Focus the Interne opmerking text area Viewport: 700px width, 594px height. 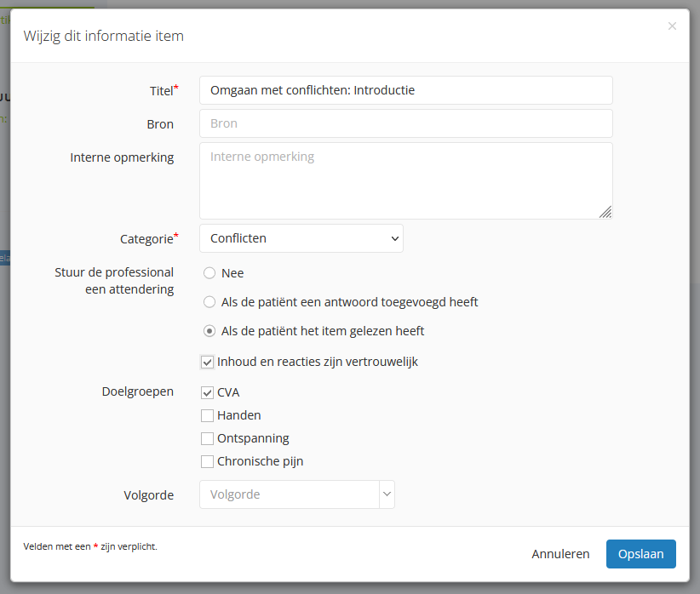pyautogui.click(x=405, y=180)
